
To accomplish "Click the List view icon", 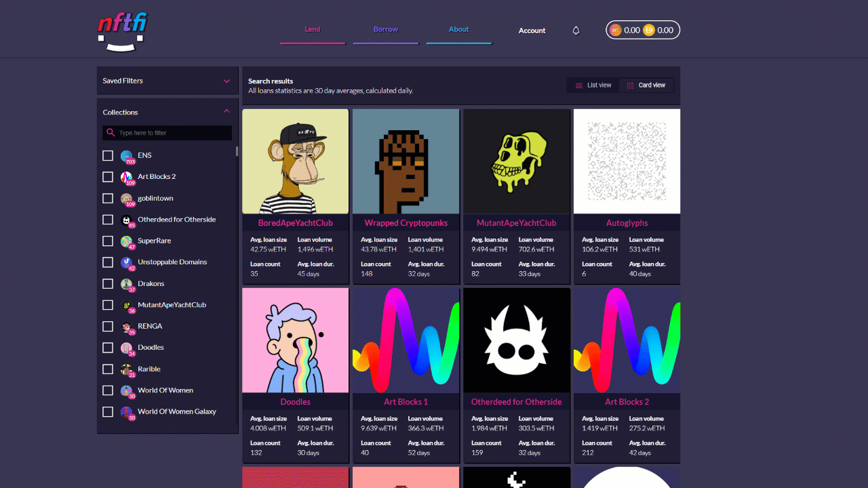I will point(579,85).
